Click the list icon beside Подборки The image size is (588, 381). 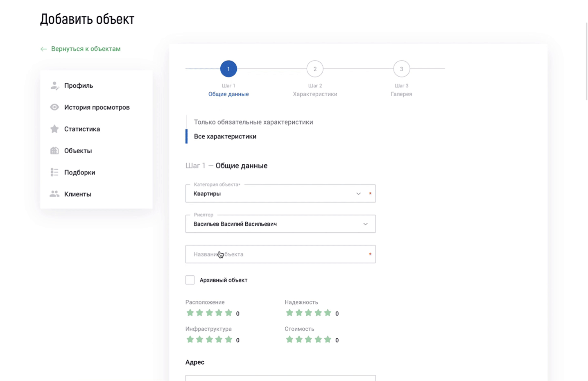click(54, 172)
